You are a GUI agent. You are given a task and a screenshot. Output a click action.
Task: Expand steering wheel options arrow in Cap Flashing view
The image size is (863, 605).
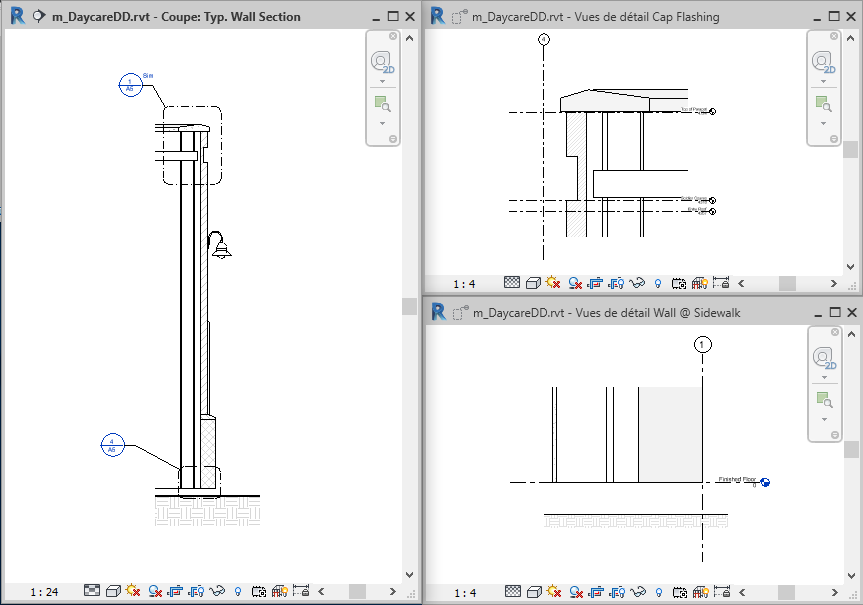[823, 81]
